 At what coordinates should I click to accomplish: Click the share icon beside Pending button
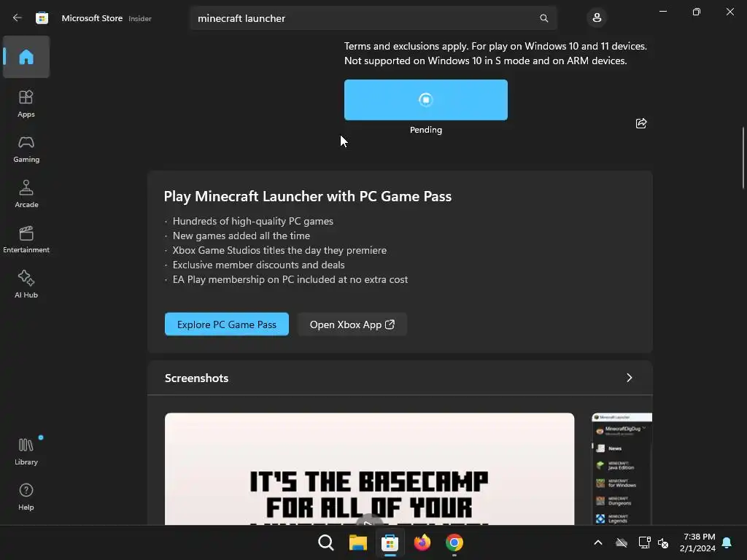(x=641, y=123)
